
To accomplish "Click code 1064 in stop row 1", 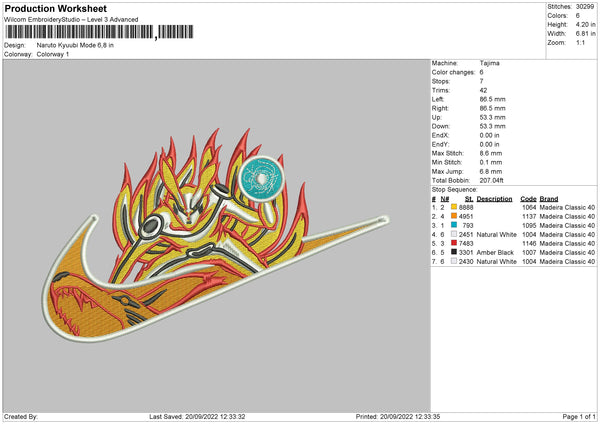I will point(529,207).
